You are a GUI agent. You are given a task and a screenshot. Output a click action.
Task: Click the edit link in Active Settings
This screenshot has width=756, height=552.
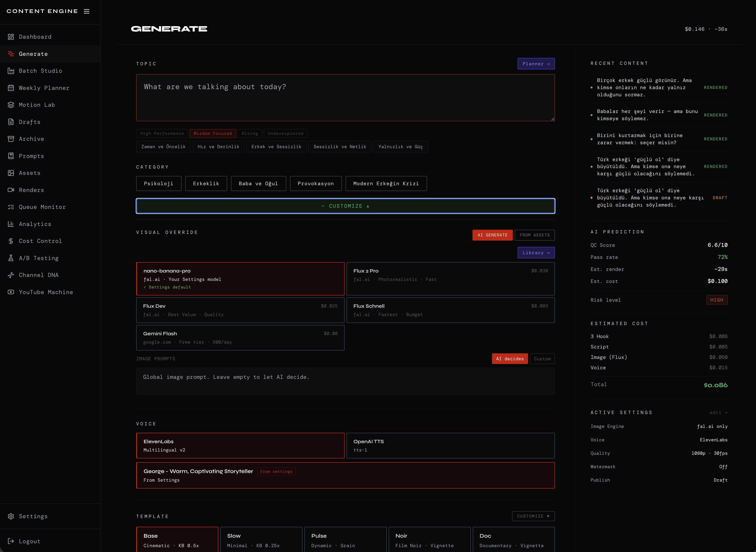coord(718,412)
